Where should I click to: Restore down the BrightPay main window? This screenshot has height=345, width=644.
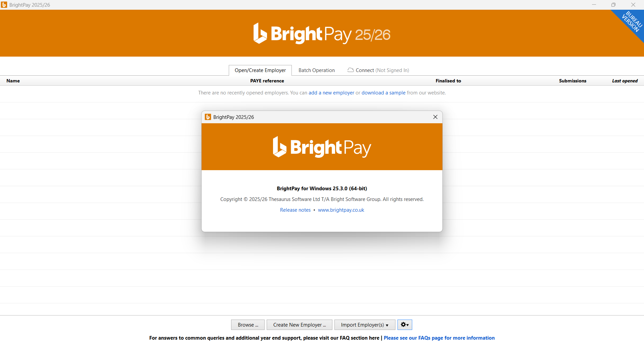tap(613, 5)
